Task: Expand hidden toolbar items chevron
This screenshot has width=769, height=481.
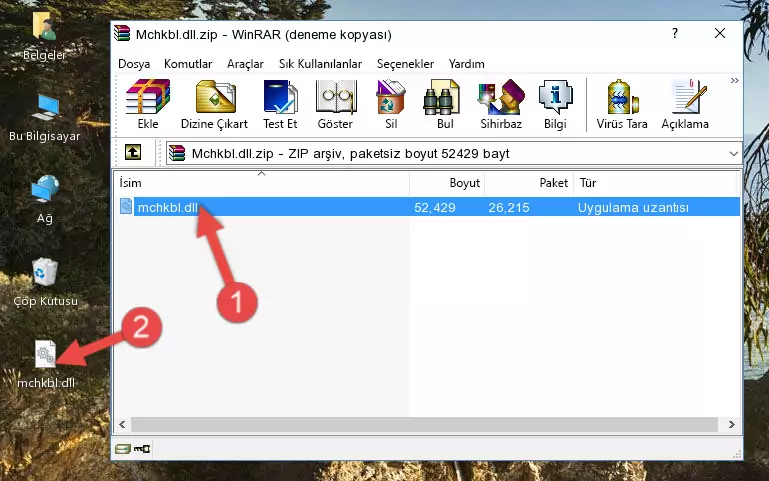Action: (x=734, y=80)
